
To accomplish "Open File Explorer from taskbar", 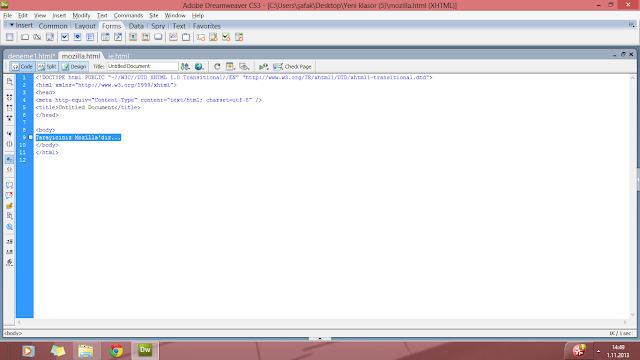I will [86, 351].
